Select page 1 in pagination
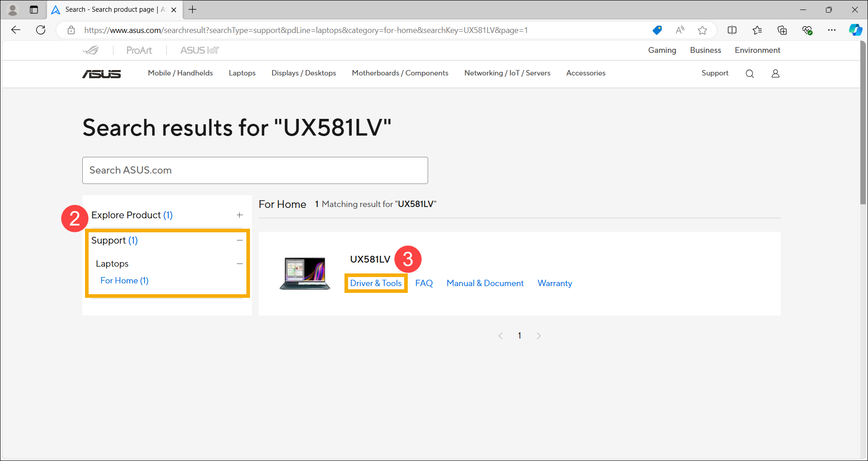 point(519,336)
